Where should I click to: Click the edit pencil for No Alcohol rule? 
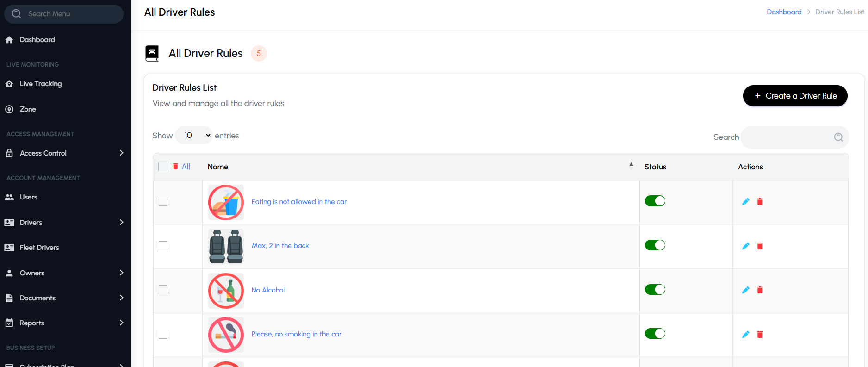coord(745,290)
